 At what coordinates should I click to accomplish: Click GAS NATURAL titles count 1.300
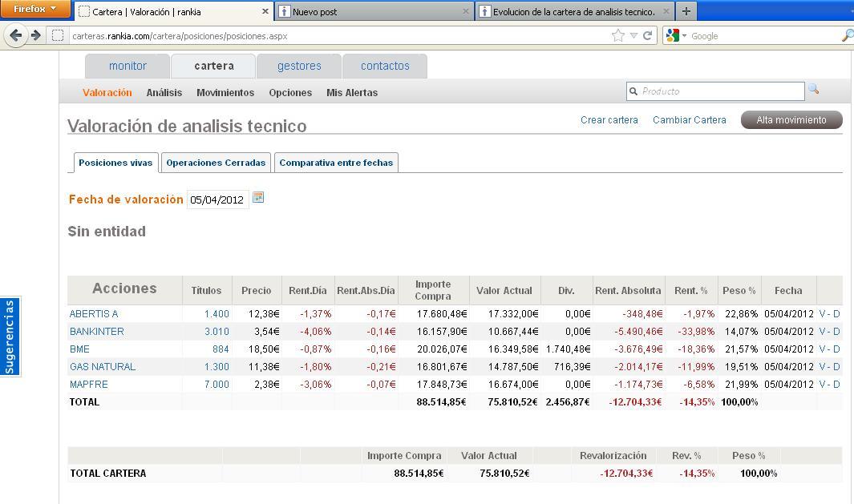coord(217,367)
